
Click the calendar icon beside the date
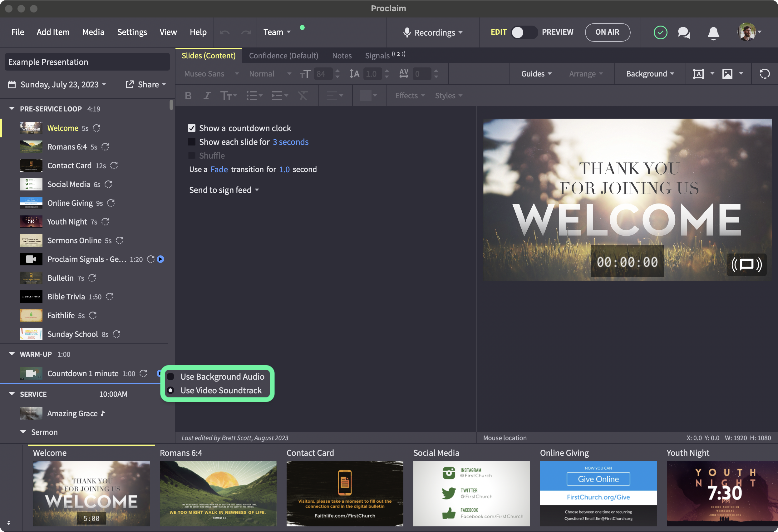pyautogui.click(x=12, y=84)
